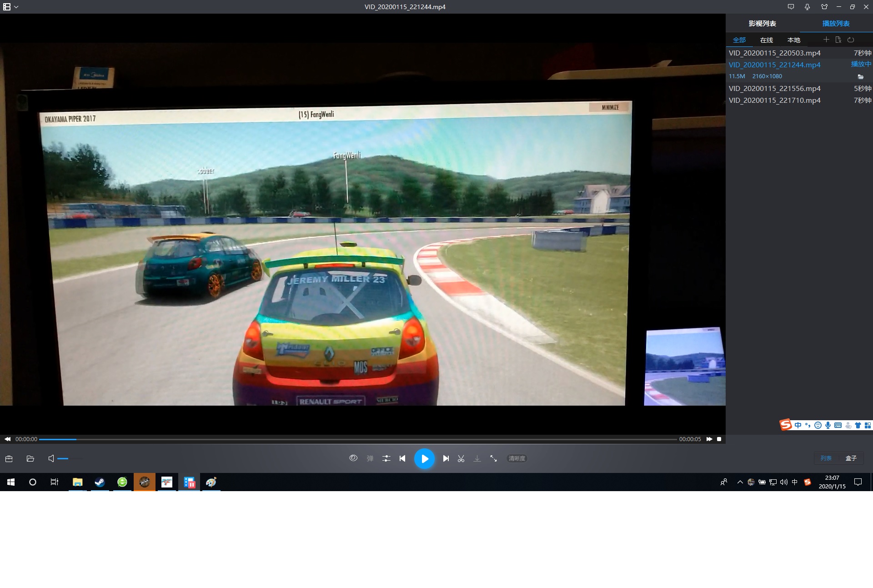Toggle the 弹 danmaku button
The image size is (873, 588).
pyautogui.click(x=370, y=458)
